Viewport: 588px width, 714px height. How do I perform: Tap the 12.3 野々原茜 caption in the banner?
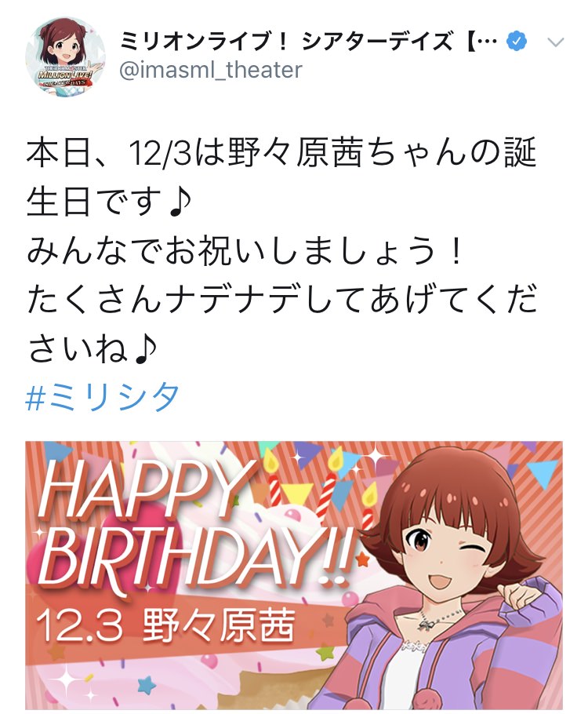(x=165, y=625)
